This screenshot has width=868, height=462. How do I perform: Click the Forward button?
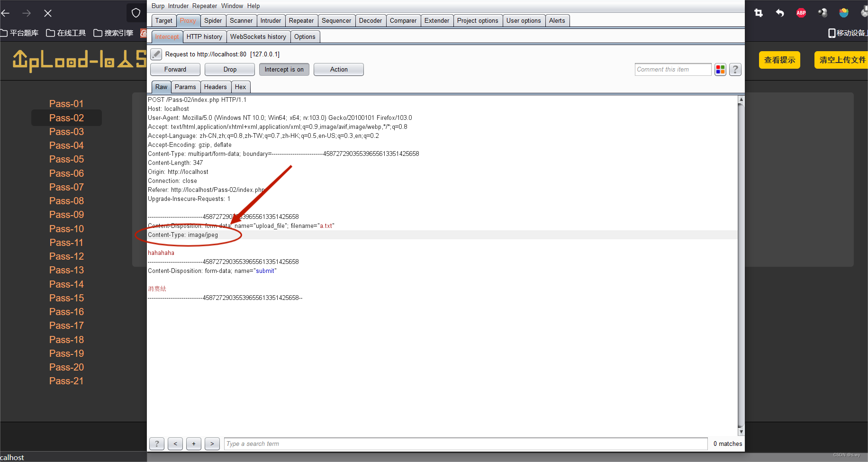point(175,70)
